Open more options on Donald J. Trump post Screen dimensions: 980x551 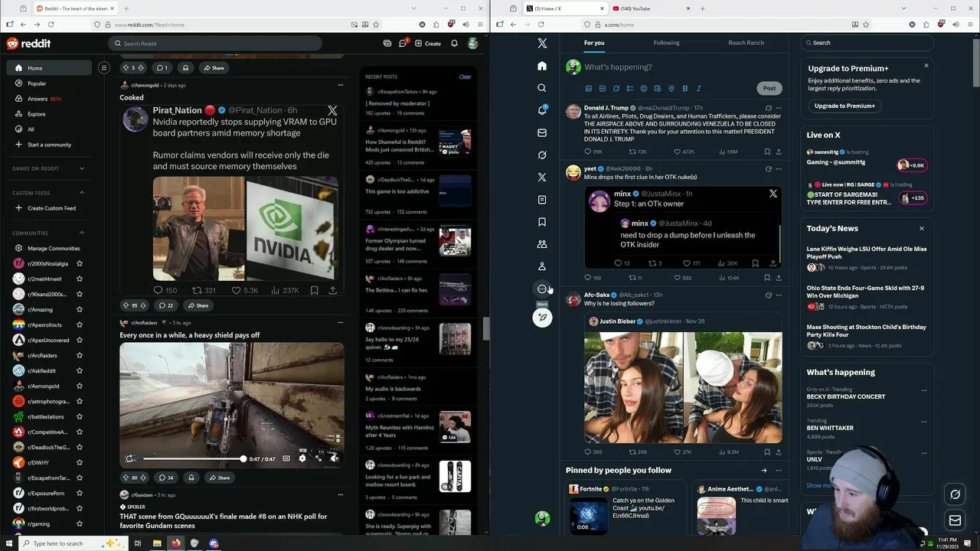(779, 108)
